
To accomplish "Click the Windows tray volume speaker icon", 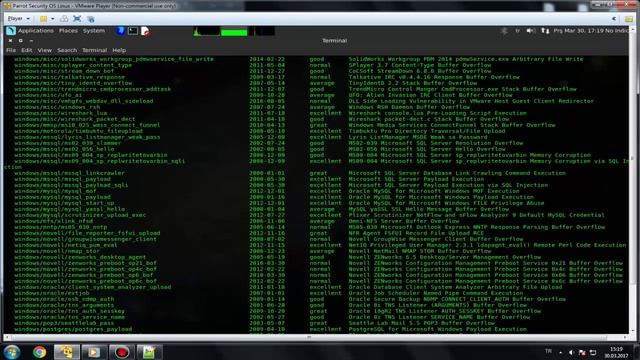I will point(571,353).
